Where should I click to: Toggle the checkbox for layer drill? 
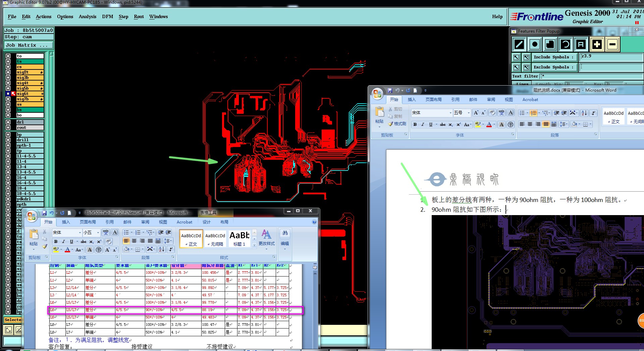point(8,140)
